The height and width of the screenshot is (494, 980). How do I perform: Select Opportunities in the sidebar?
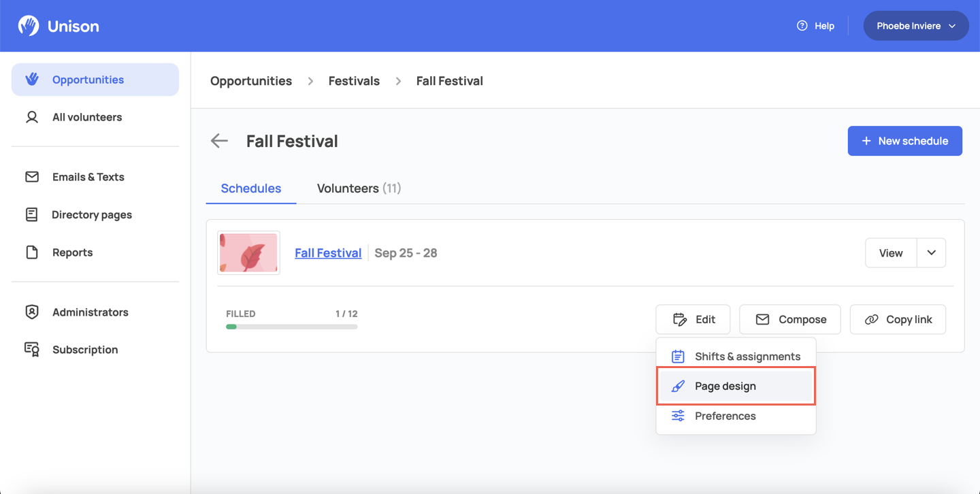click(x=95, y=80)
